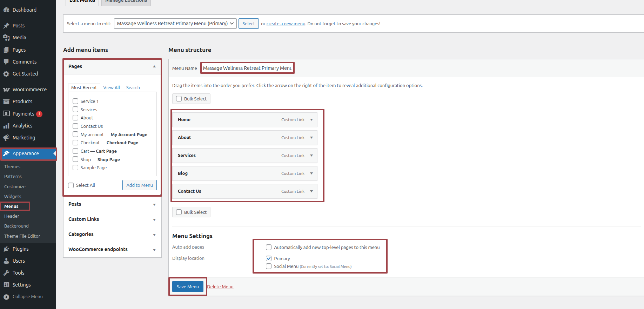644x309 pixels.
Task: Click the Media library icon
Action: [x=6, y=38]
